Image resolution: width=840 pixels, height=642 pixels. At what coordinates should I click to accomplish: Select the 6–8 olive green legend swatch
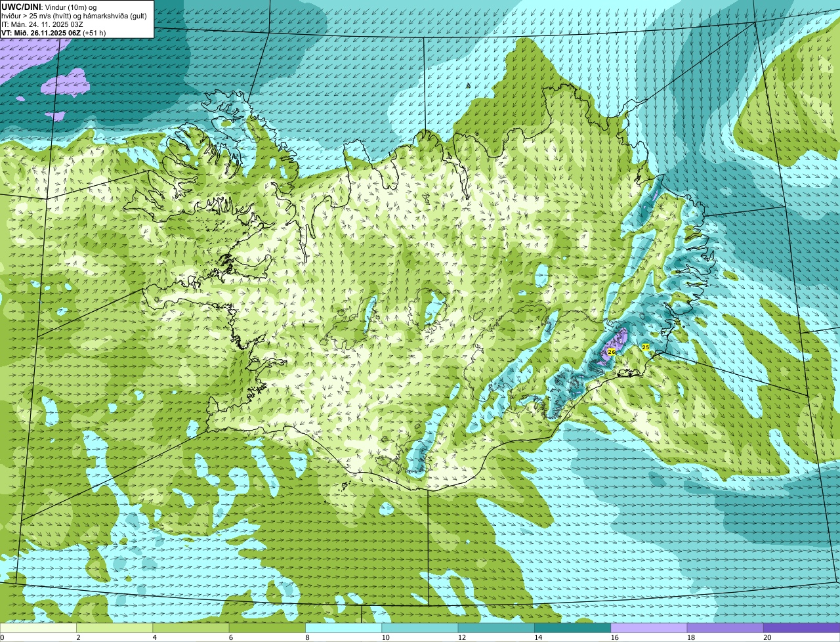point(267,628)
